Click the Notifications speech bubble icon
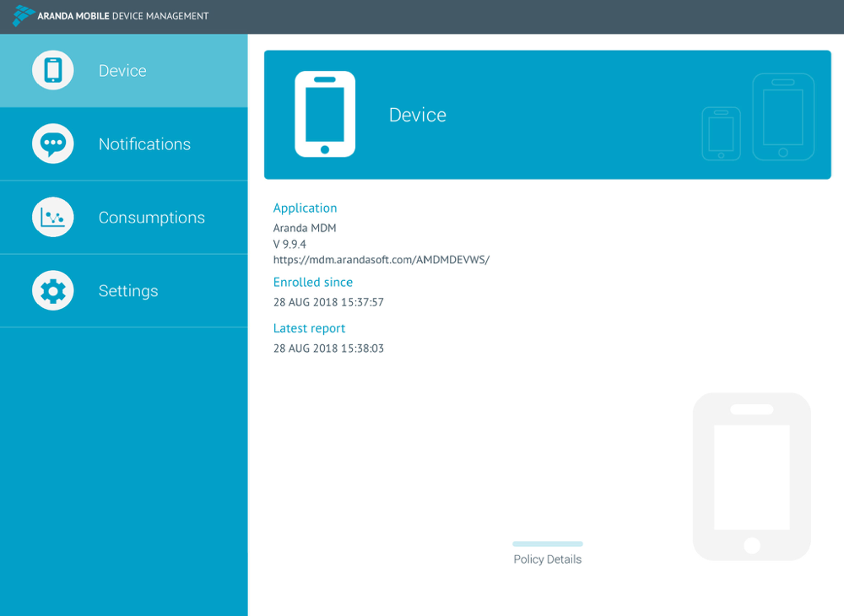The width and height of the screenshot is (844, 616). [x=52, y=143]
